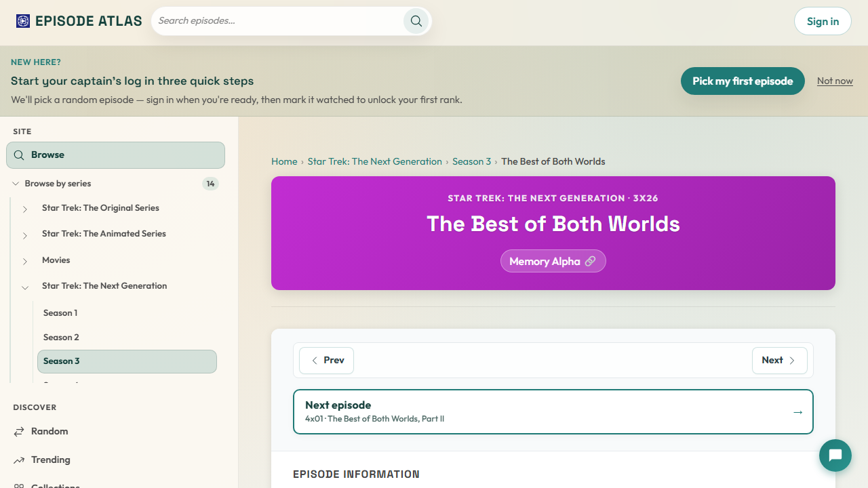Click The Best of Both Worlds title
This screenshot has height=488, width=868.
[553, 224]
